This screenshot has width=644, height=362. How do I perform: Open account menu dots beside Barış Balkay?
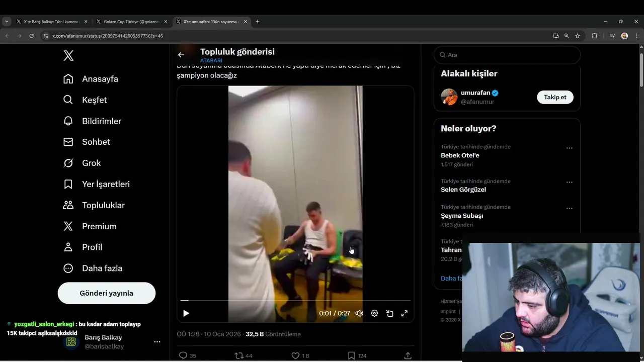(157, 342)
